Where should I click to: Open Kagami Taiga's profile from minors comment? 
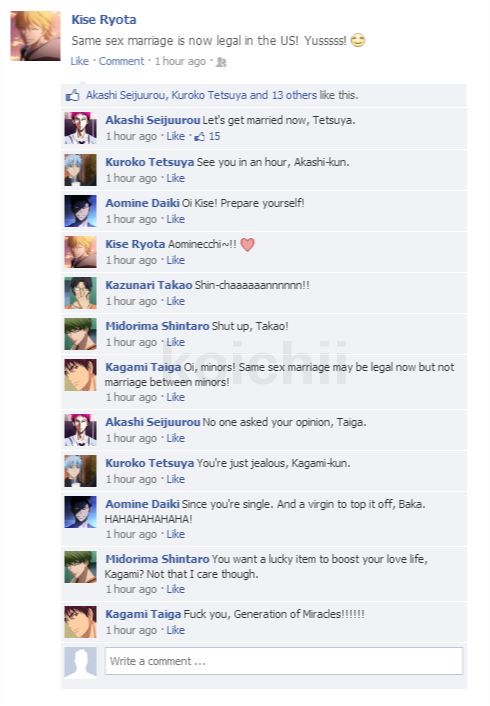coord(143,367)
